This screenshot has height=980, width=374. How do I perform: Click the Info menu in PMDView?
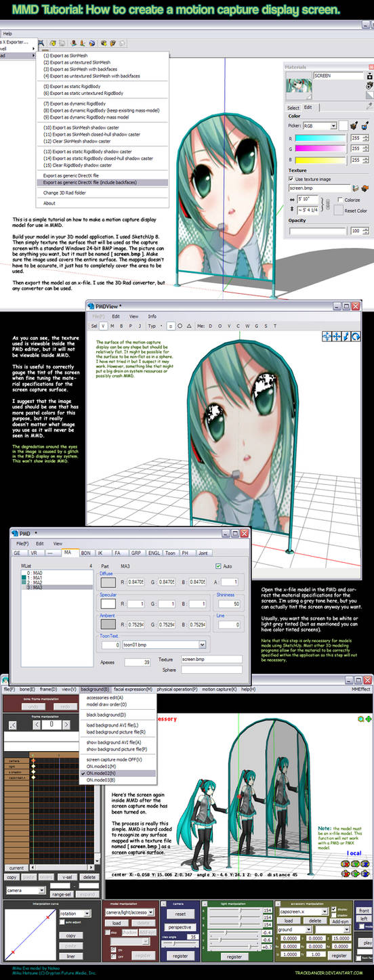point(152,316)
